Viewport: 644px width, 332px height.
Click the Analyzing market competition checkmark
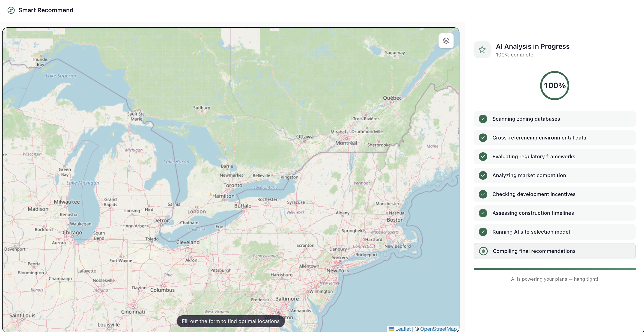coord(483,175)
